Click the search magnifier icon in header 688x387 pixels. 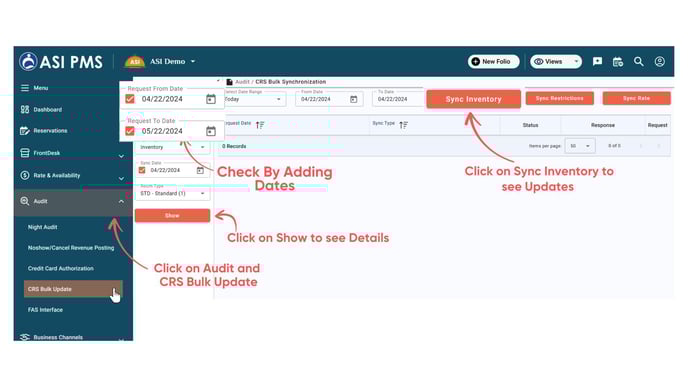click(638, 61)
